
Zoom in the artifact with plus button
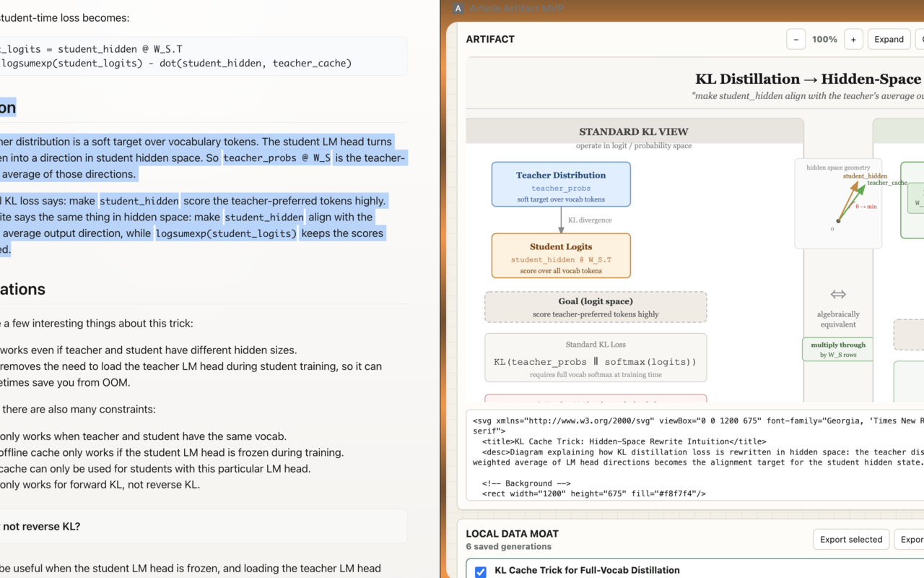[x=853, y=39]
